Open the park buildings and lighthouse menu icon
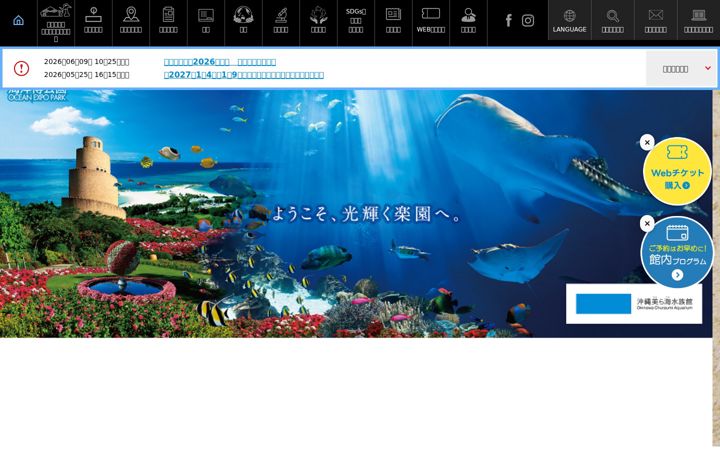Screen dimensions: 720x450 click(56, 23)
